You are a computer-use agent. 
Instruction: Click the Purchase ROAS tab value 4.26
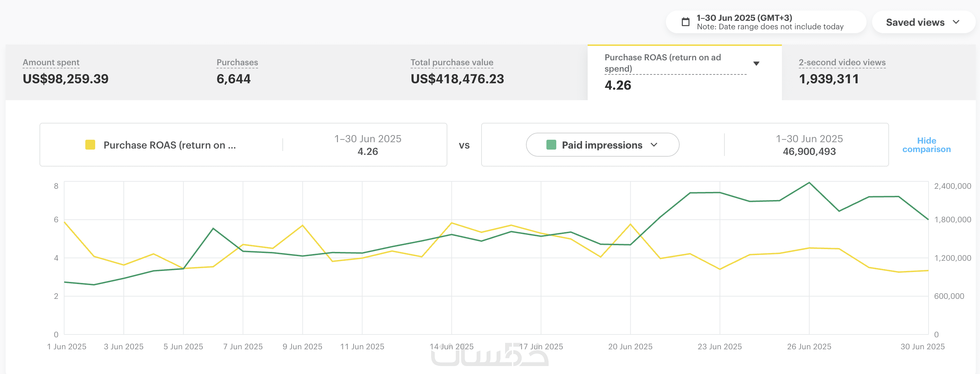pos(618,85)
